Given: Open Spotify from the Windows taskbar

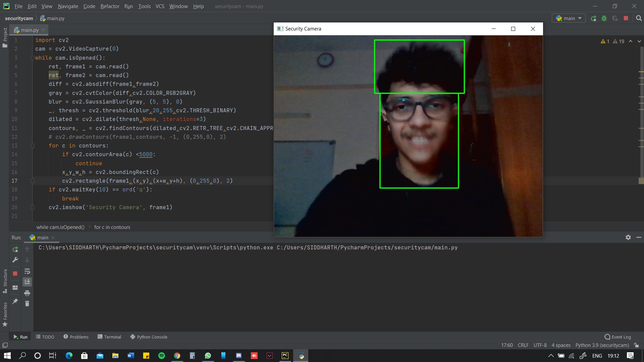Looking at the screenshot, I should 161,356.
